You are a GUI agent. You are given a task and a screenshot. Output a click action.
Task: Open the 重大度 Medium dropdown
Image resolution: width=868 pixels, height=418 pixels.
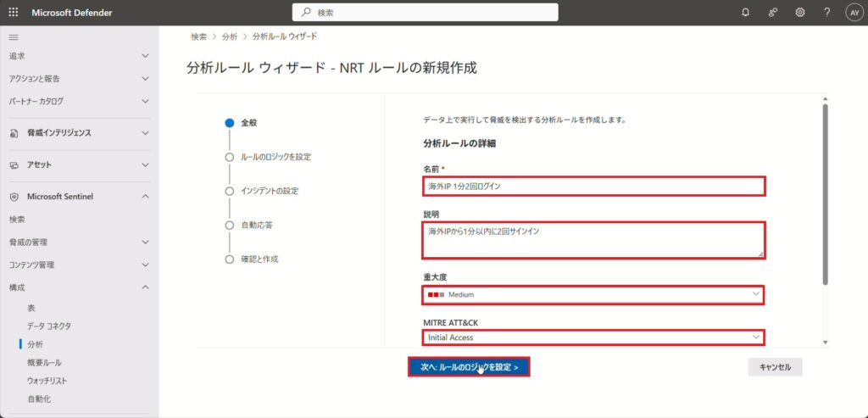(x=593, y=294)
